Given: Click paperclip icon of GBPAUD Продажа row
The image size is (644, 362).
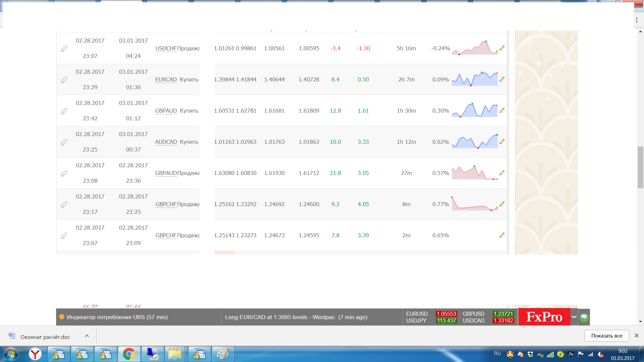Looking at the screenshot, I should [x=64, y=174].
